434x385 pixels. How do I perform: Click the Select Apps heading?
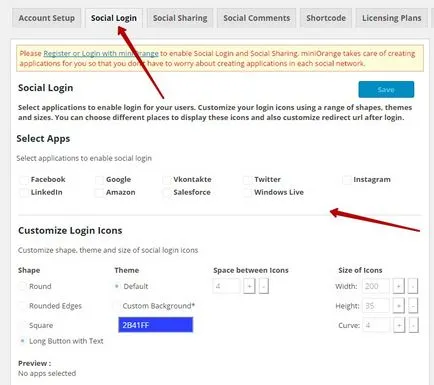(43, 139)
